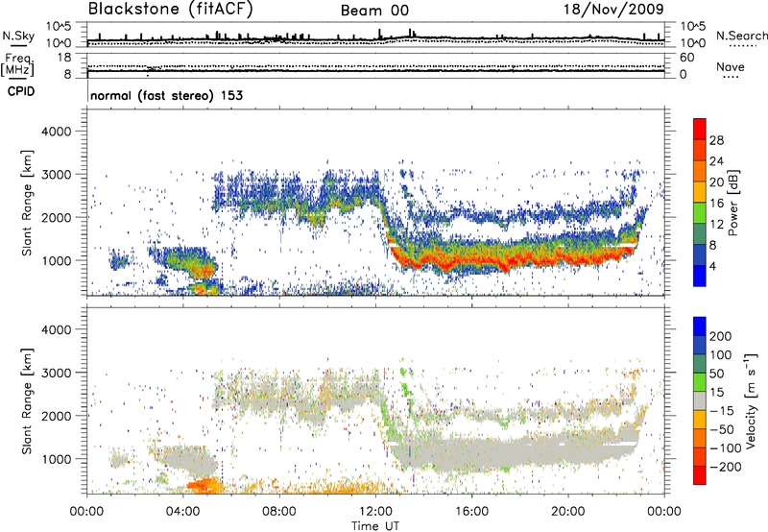
Task: Click the gray segment of Velocity colorbar
Action: pos(700,400)
